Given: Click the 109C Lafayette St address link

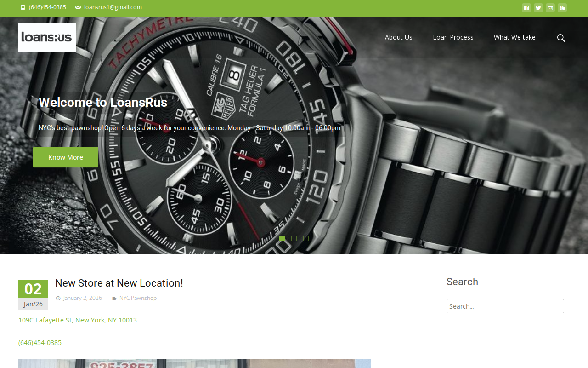Looking at the screenshot, I should coord(78,320).
